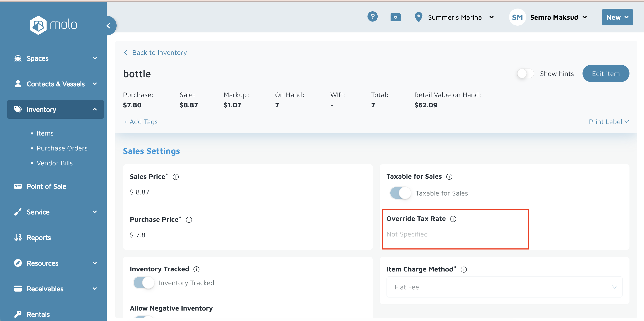Click Item Charge Method info icon
Image resolution: width=644 pixels, height=321 pixels.
[x=464, y=269]
